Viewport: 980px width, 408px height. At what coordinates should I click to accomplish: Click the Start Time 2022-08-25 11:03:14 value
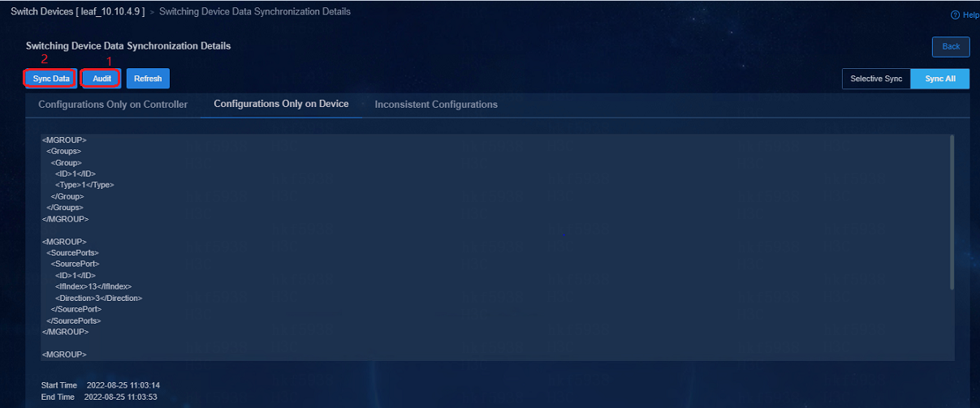[122, 384]
